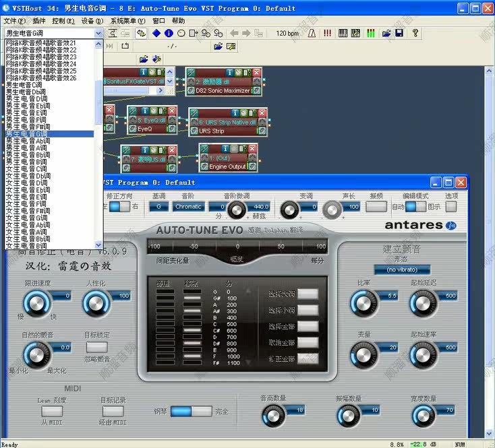Toggle the options checkbox button
495x448 pixels.
[x=450, y=207]
